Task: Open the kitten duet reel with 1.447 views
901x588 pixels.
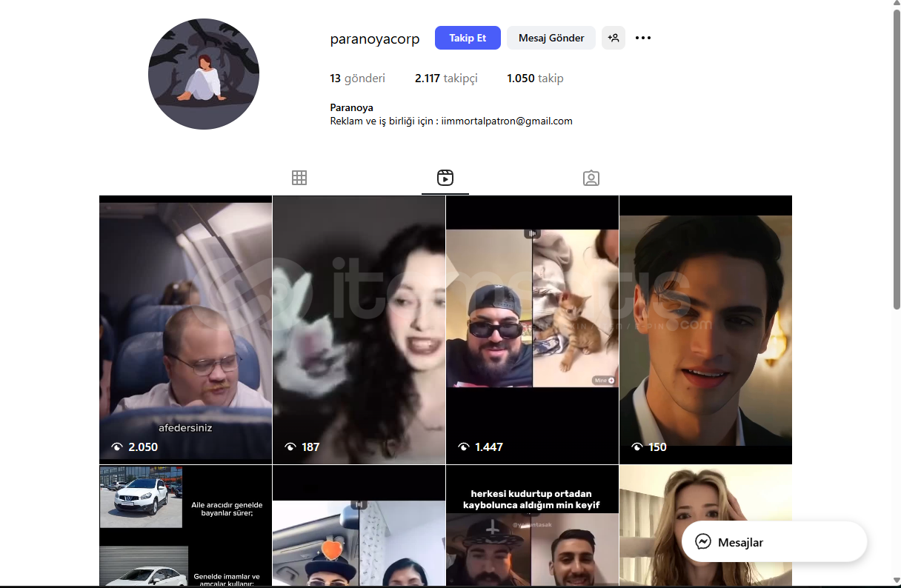Action: coord(532,330)
